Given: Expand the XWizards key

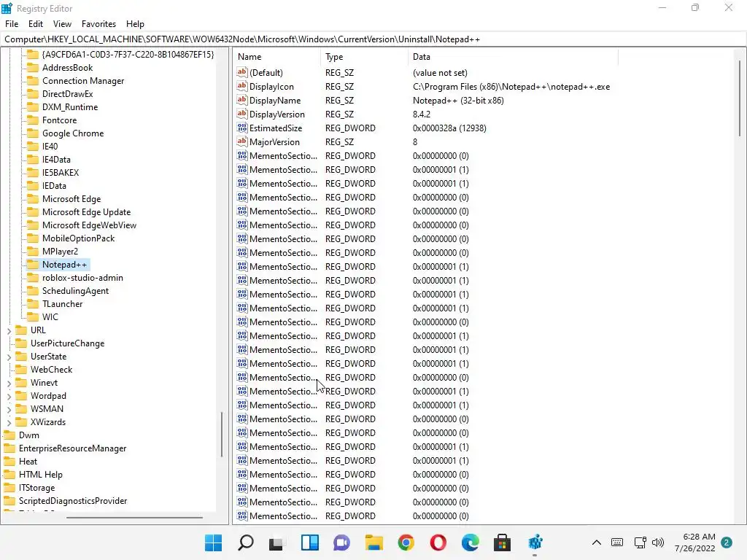Looking at the screenshot, I should [9, 422].
